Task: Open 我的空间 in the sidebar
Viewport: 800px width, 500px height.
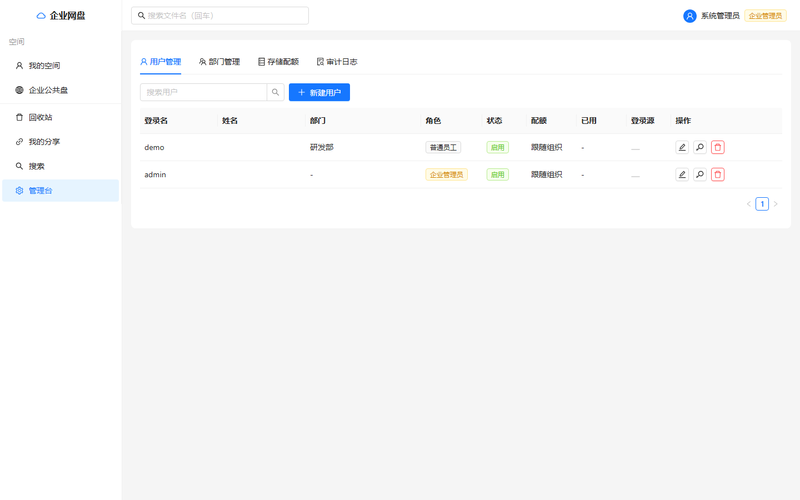Action: [60, 66]
